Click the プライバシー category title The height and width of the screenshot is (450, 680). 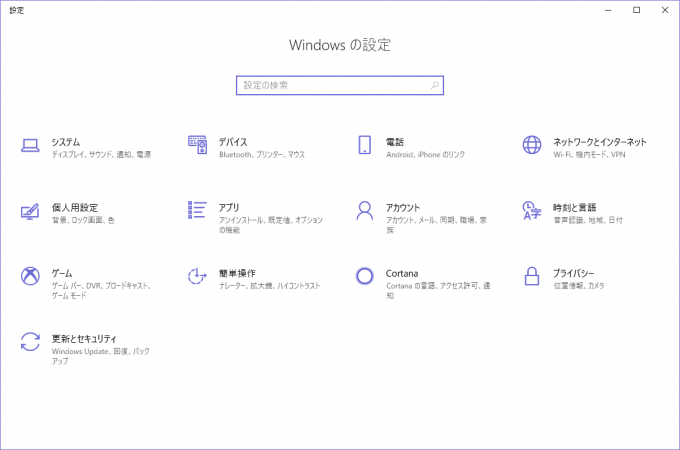coord(573,273)
